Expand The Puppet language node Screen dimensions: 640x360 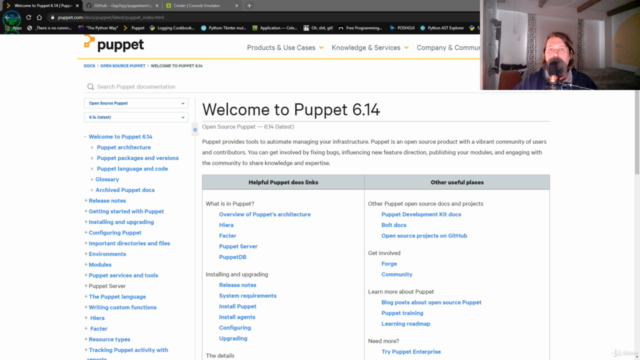(x=86, y=296)
